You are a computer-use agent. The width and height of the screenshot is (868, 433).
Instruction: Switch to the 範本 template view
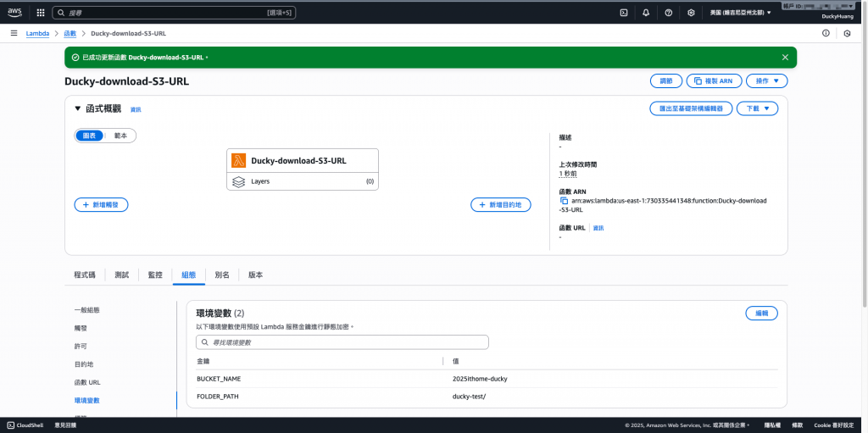(x=120, y=136)
